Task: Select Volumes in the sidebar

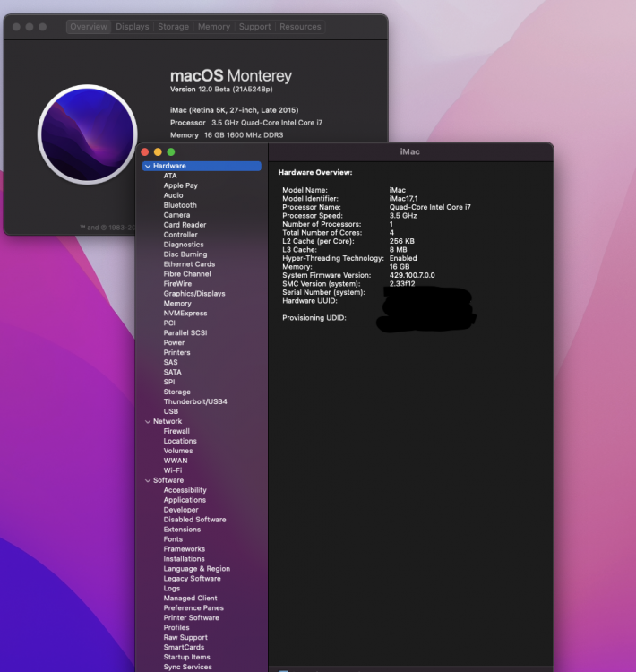Action: tap(178, 452)
